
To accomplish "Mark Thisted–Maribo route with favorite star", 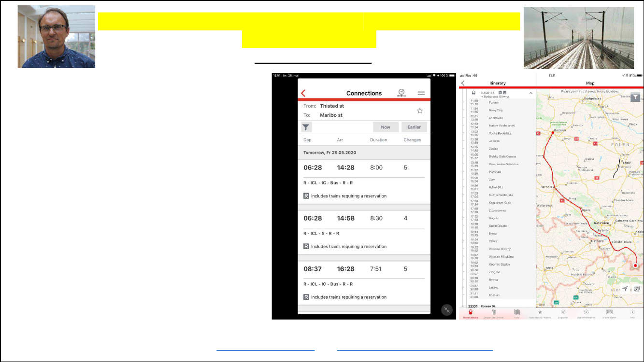I will pyautogui.click(x=420, y=111).
